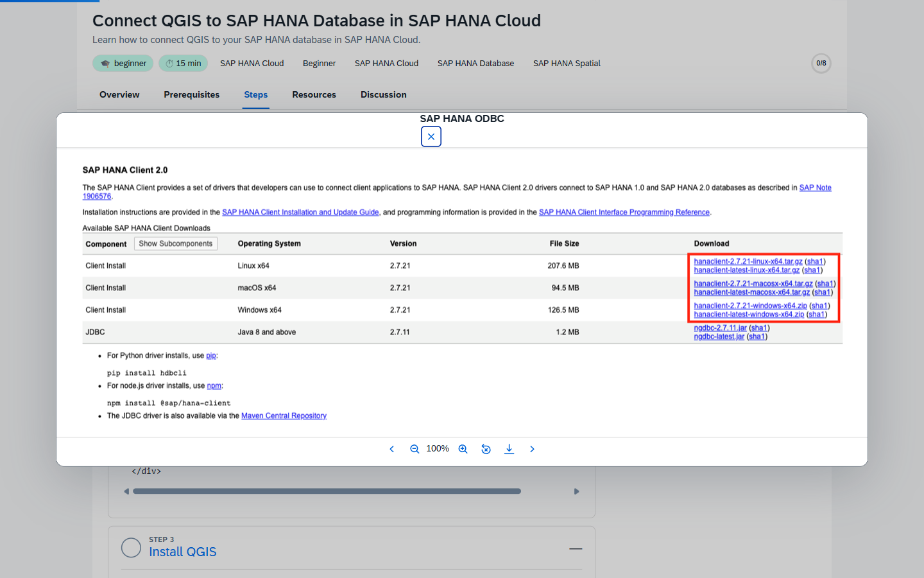
Task: Click the beginner level tag
Action: pyautogui.click(x=123, y=63)
